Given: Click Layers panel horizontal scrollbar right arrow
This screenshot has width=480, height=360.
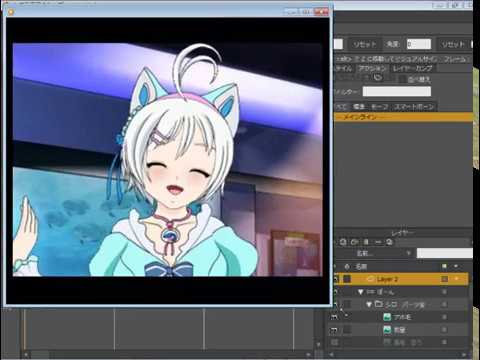Looking at the screenshot, I should [464, 354].
